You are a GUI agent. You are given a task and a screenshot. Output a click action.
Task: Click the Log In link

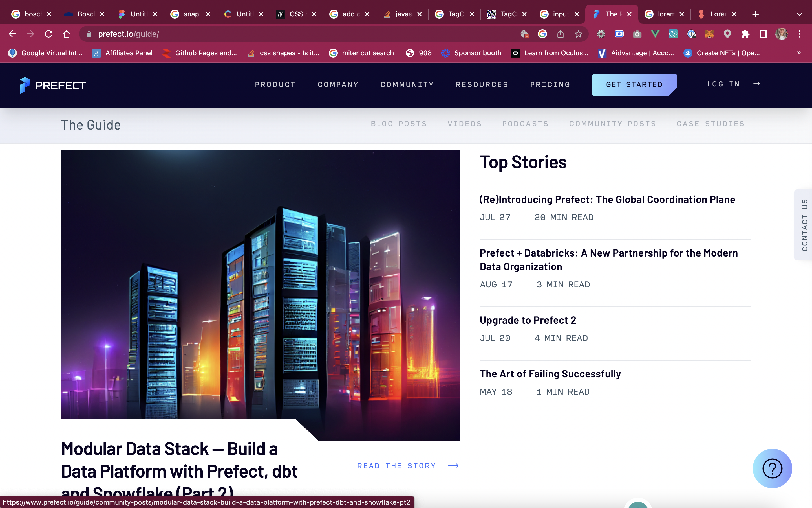[723, 84]
